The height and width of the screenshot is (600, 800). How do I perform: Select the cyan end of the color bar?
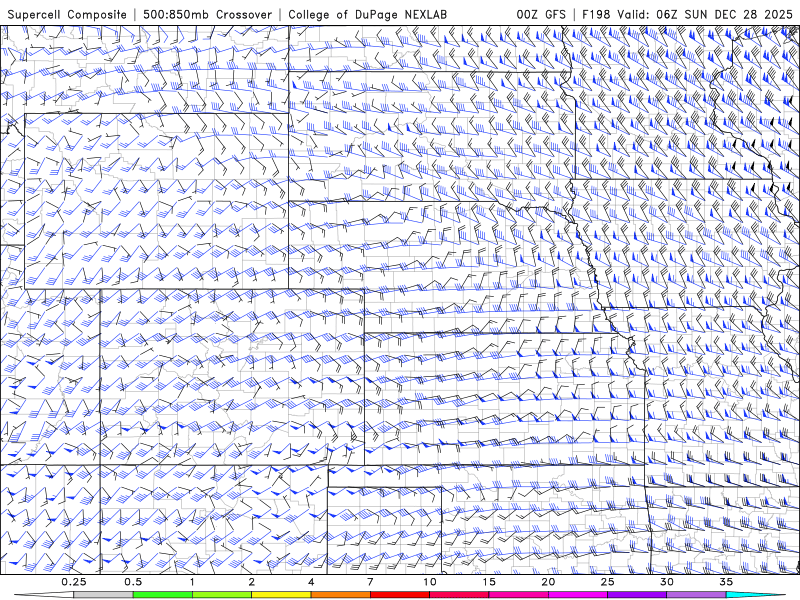(758, 595)
